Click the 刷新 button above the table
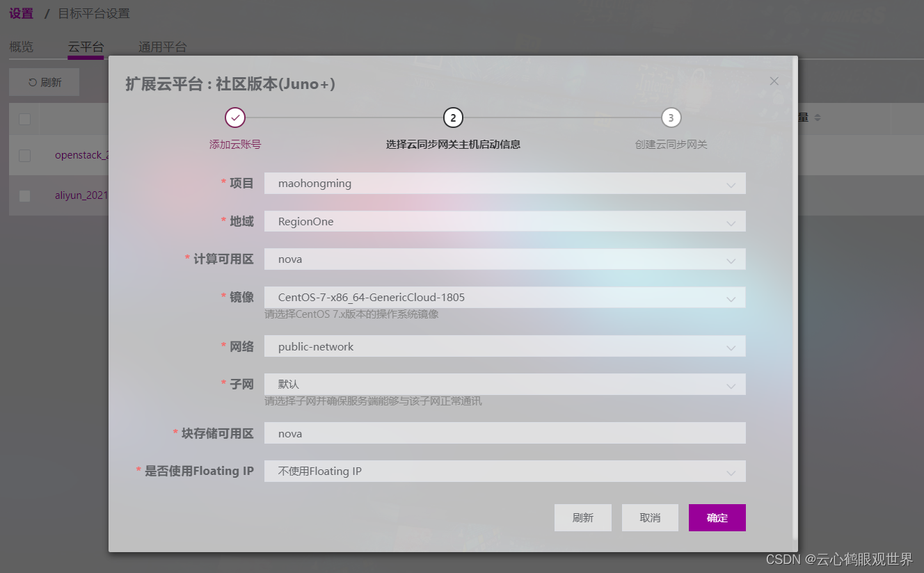 44,82
